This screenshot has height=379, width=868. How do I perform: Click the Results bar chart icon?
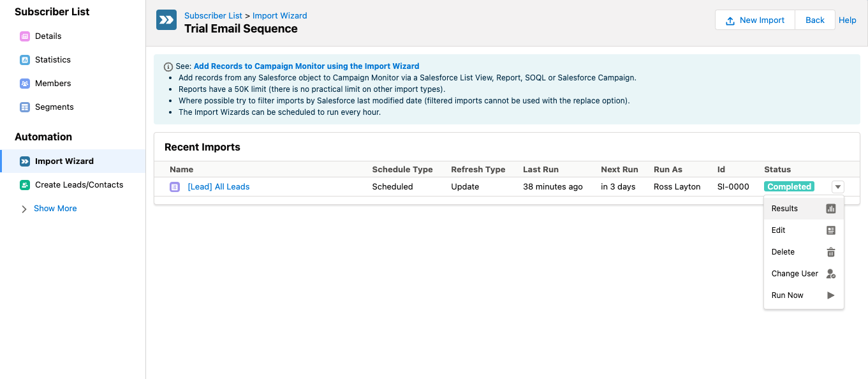830,209
